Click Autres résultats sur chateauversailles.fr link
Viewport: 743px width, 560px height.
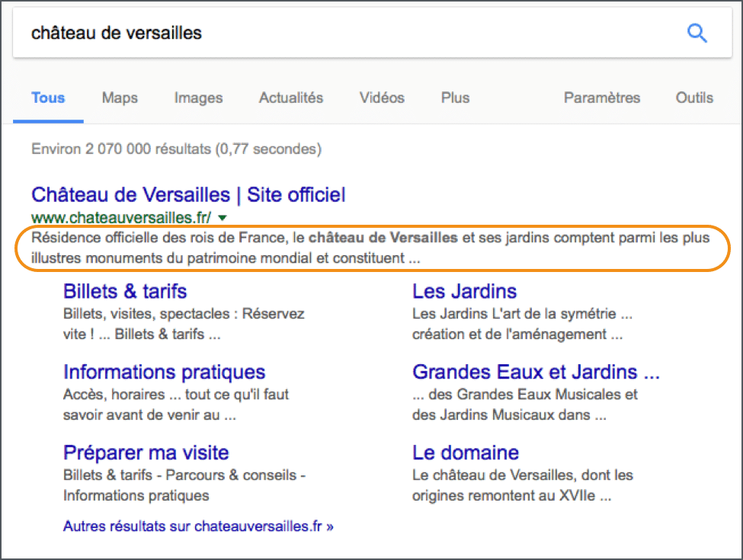point(198,526)
